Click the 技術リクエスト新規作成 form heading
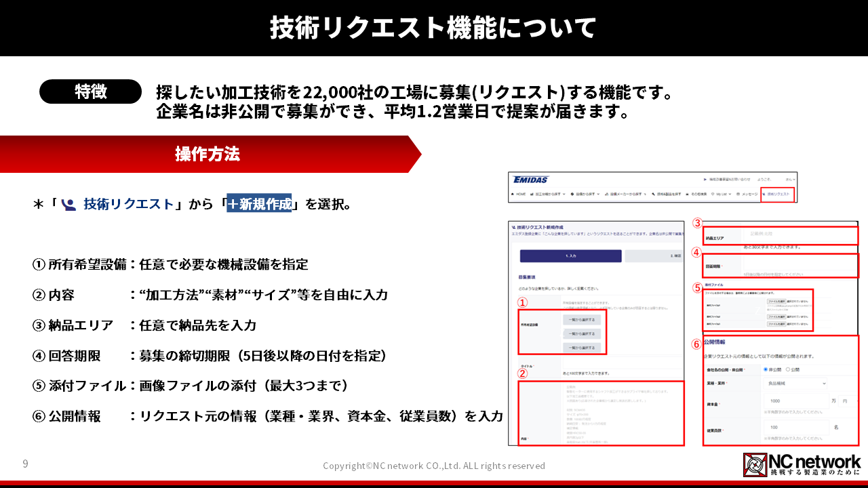The image size is (868, 488). [539, 226]
